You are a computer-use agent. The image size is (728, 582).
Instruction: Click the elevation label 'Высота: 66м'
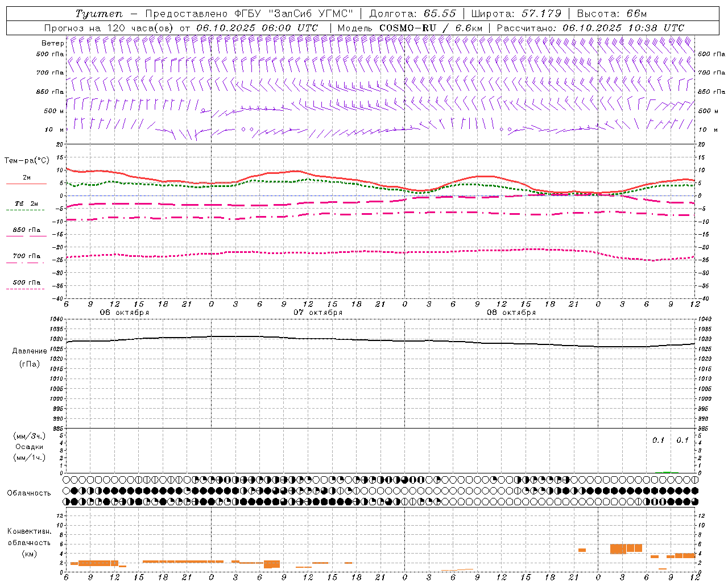click(612, 14)
